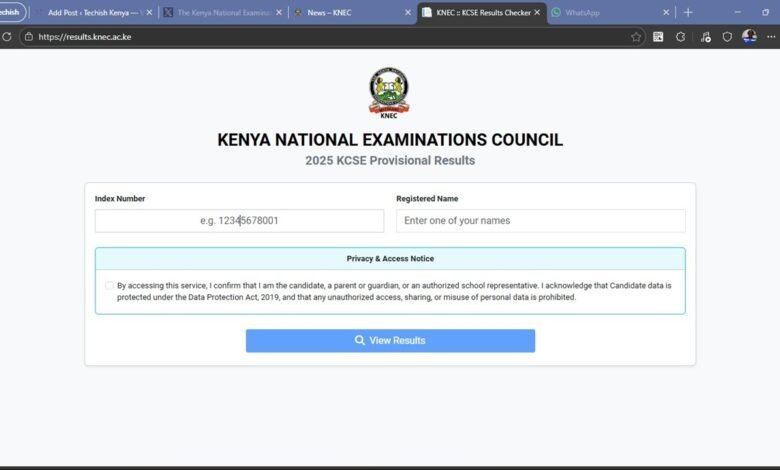Reload the page using the refresh icon

pyautogui.click(x=6, y=37)
